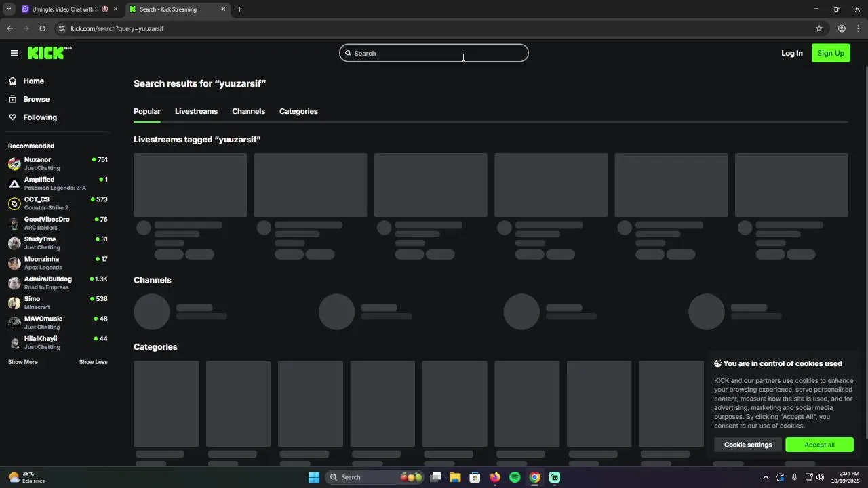The width and height of the screenshot is (868, 488).
Task: Close the Search - Kick Streaming tab
Action: (x=223, y=9)
